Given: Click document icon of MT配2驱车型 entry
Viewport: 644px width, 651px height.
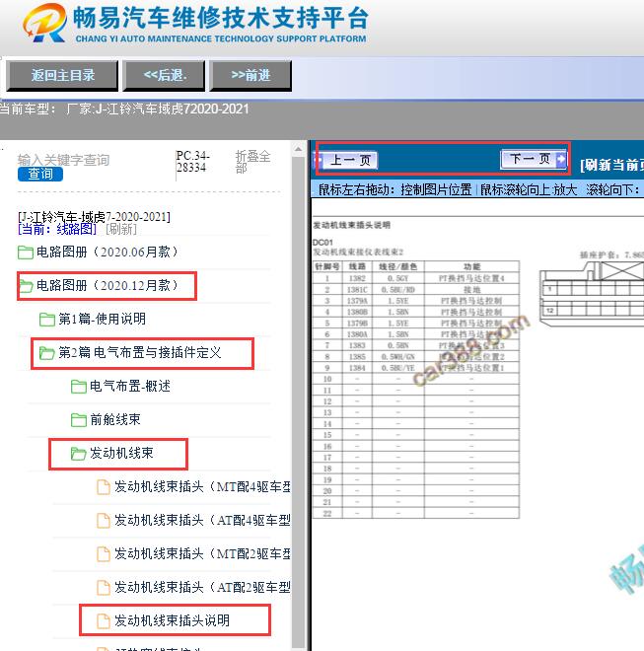Looking at the screenshot, I should tap(103, 554).
